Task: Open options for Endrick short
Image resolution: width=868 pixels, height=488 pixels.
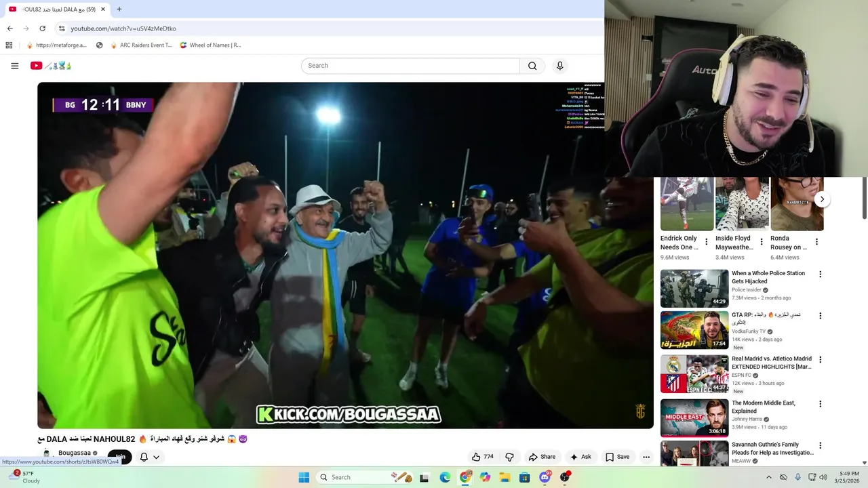Action: coord(707,242)
